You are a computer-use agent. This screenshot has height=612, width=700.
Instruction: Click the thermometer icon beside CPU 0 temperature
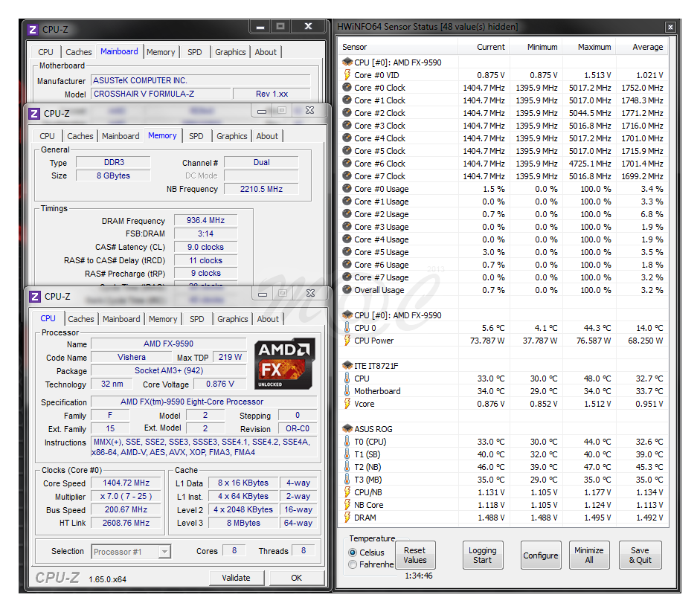click(345, 328)
